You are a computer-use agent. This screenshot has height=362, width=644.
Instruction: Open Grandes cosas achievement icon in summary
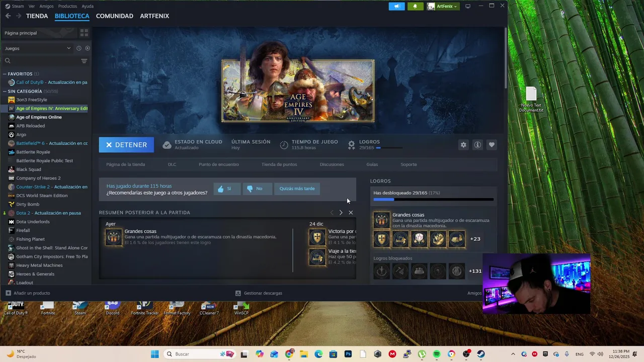pos(114,237)
